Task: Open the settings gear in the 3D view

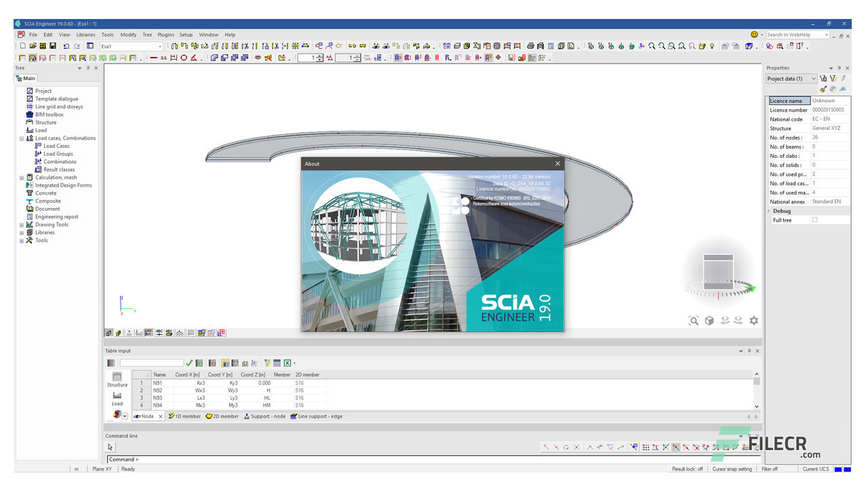Action: (753, 321)
